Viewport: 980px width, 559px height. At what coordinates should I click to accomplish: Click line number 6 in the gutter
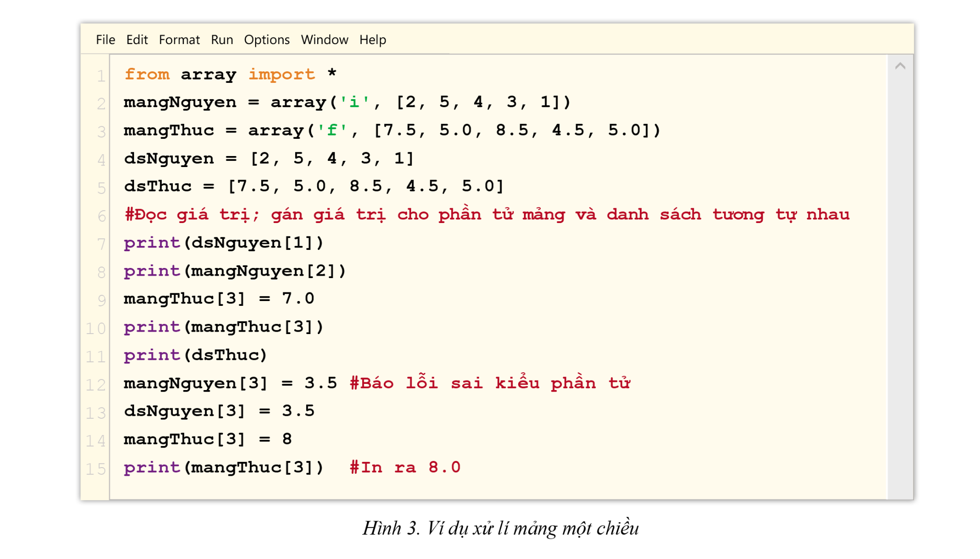click(101, 216)
